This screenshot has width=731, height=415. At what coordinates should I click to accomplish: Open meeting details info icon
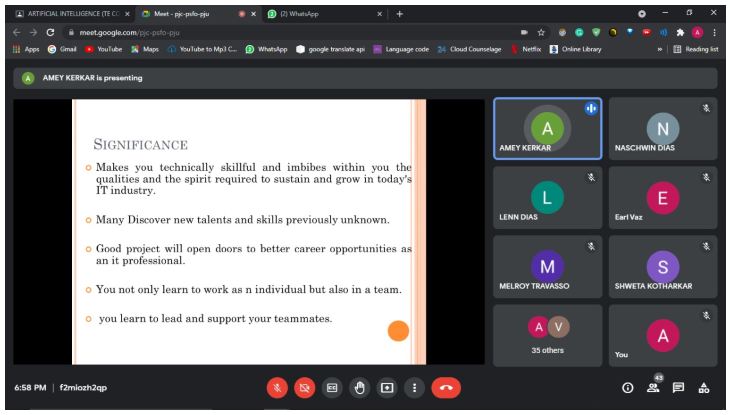coord(628,388)
